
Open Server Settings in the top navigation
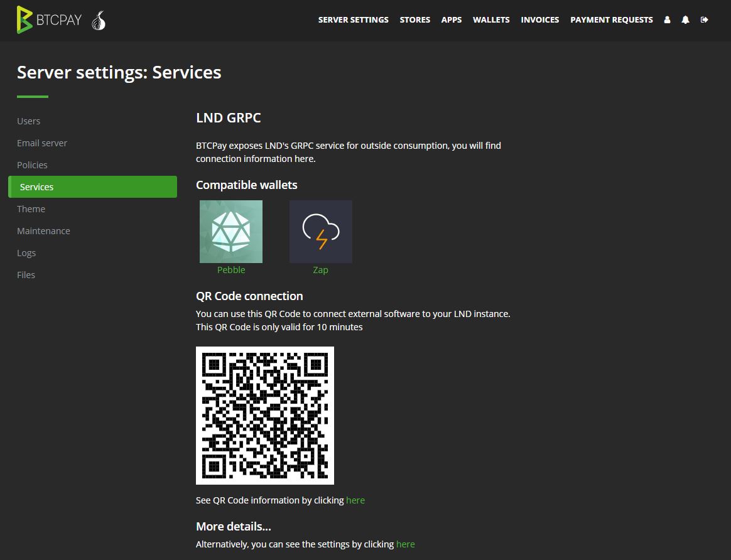tap(354, 19)
